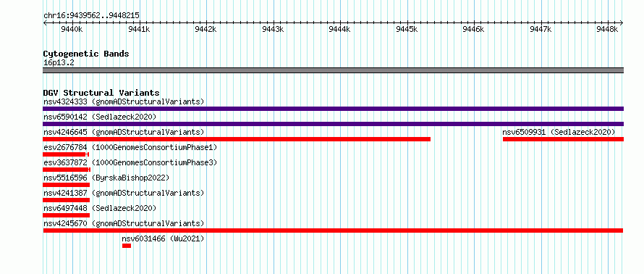644x274 pixels.
Task: Select the purple bar under nsv4324333
Action: [333, 109]
